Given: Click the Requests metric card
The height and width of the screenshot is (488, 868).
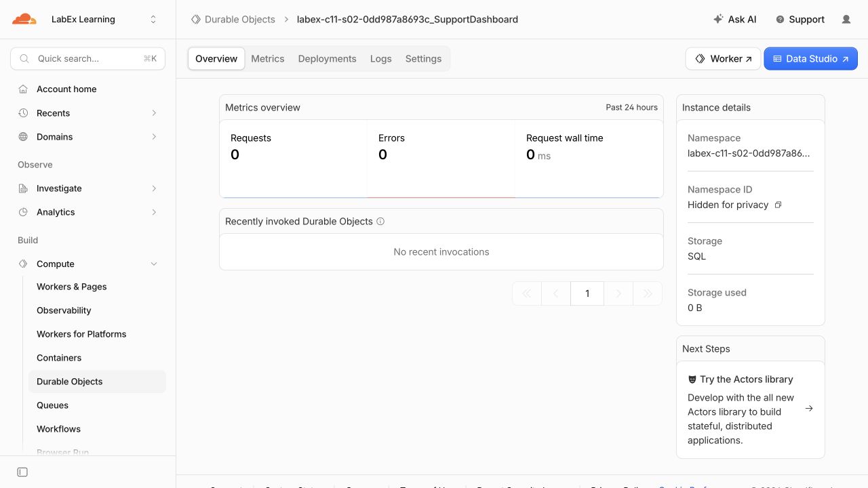Looking at the screenshot, I should point(294,159).
